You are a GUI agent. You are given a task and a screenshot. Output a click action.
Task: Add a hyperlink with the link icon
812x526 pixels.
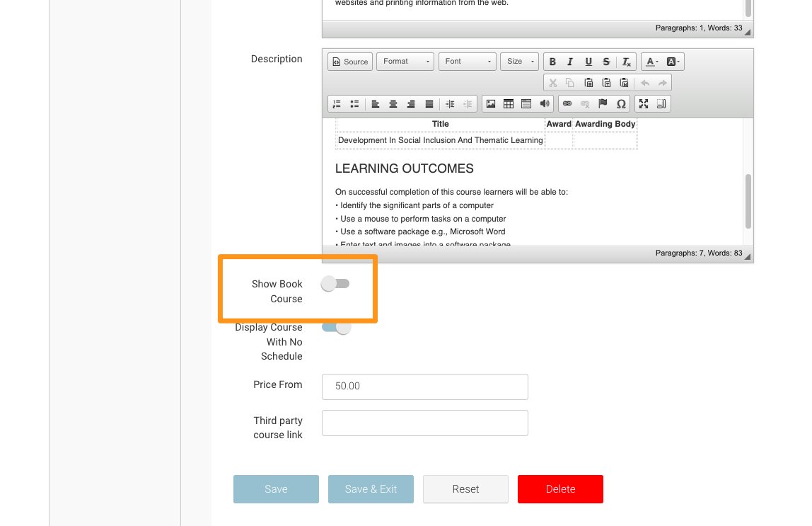(x=567, y=104)
